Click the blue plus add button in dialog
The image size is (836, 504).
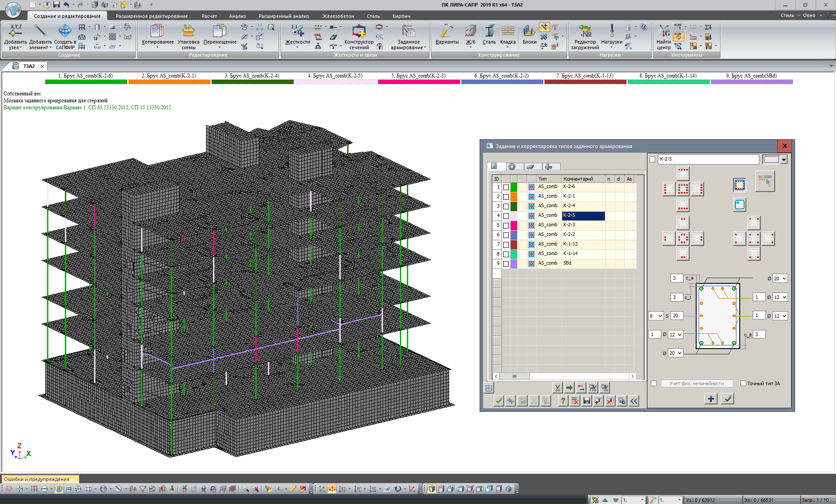(x=711, y=399)
